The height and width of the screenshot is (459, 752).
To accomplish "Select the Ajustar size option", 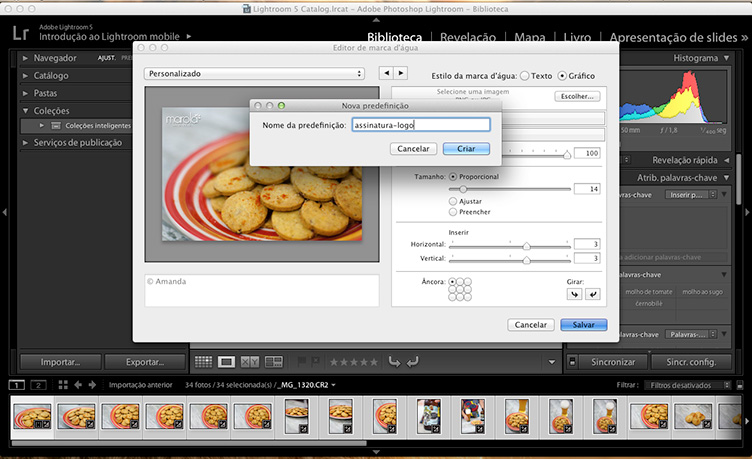I will click(x=453, y=200).
